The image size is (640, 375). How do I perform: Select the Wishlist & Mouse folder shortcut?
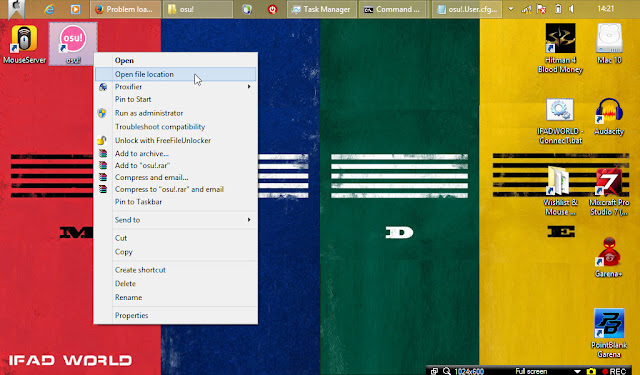click(x=560, y=191)
